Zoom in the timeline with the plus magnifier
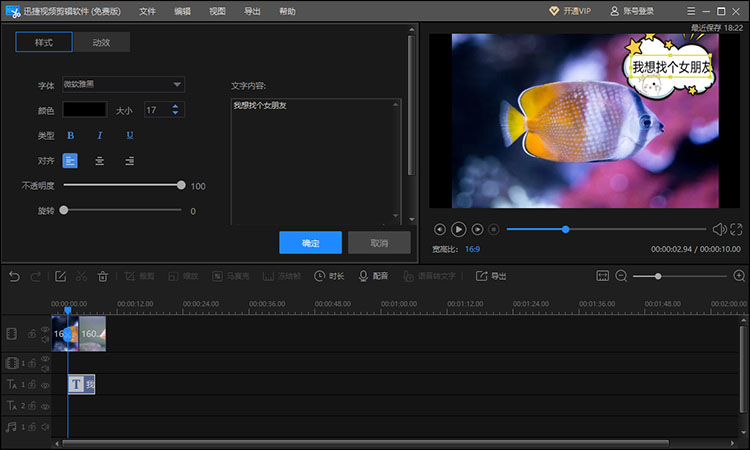 tap(739, 276)
